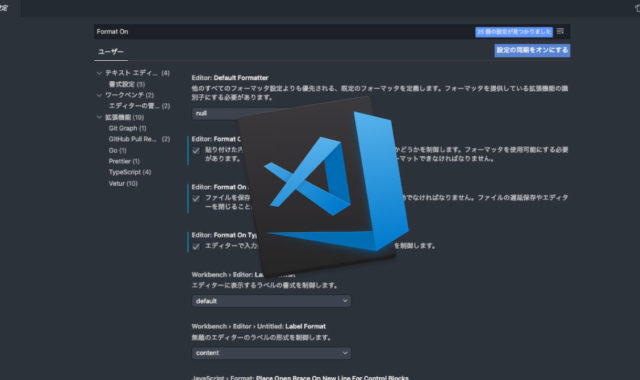Select the Vetur (10) settings category
The height and width of the screenshot is (380, 640).
coord(123,184)
